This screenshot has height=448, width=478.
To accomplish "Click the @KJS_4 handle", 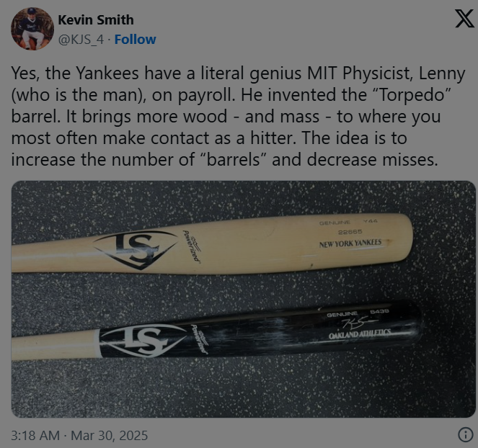I will 81,40.
